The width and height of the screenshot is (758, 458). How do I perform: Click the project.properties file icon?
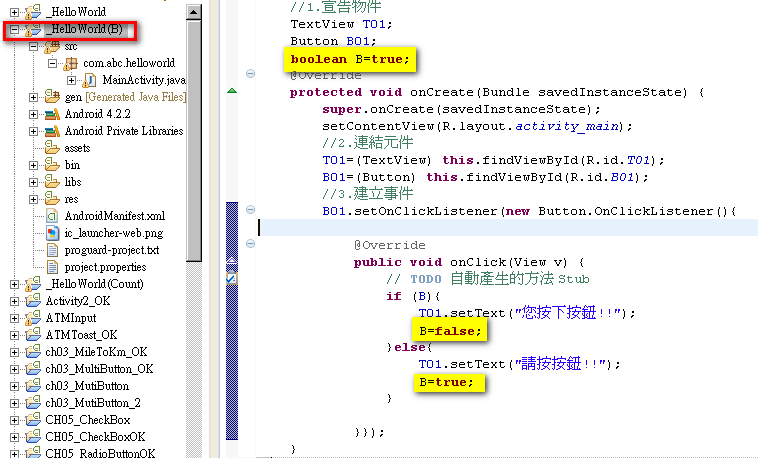(x=52, y=267)
